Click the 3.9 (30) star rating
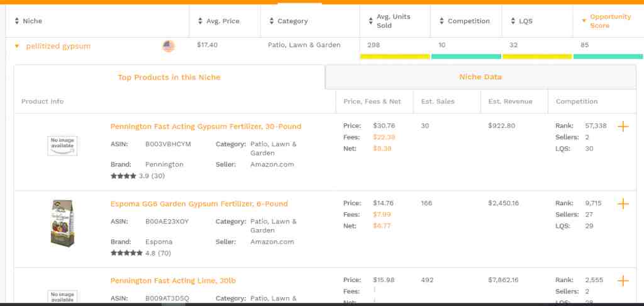Image resolution: width=644 pixels, height=306 pixels. (138, 176)
